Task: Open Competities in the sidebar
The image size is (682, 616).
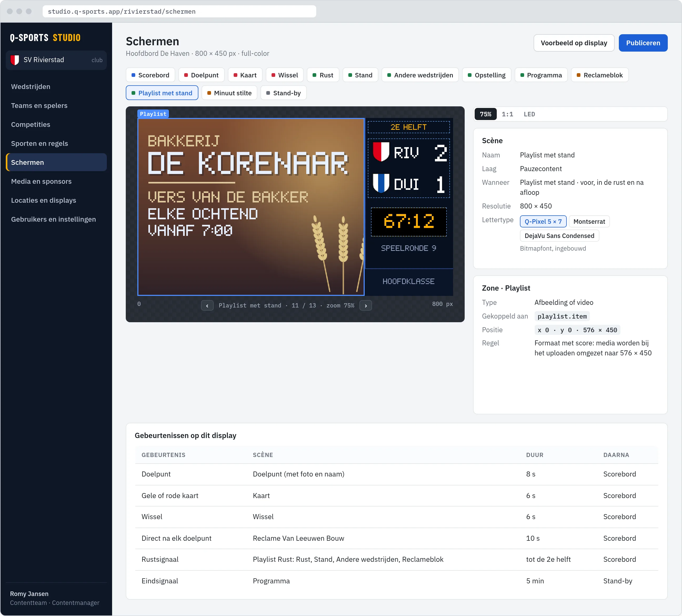Action: [56, 125]
